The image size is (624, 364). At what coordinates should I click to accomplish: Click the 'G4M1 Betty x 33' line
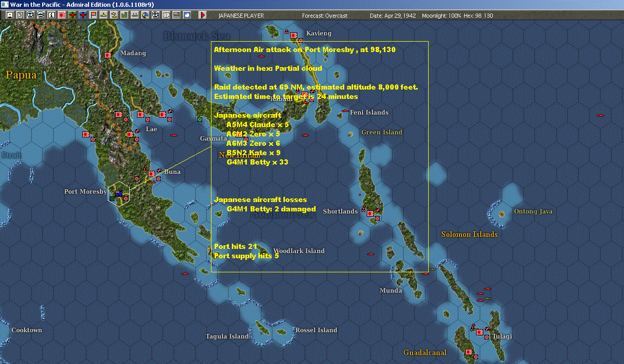pyautogui.click(x=257, y=162)
